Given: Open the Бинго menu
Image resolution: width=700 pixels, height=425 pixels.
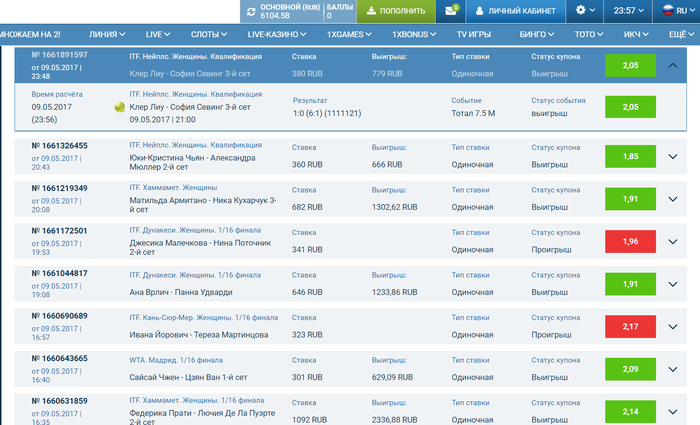Looking at the screenshot, I should point(537,34).
